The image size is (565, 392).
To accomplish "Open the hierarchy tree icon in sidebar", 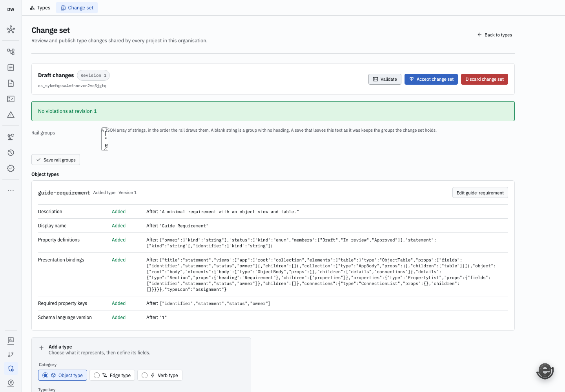I will [11, 52].
